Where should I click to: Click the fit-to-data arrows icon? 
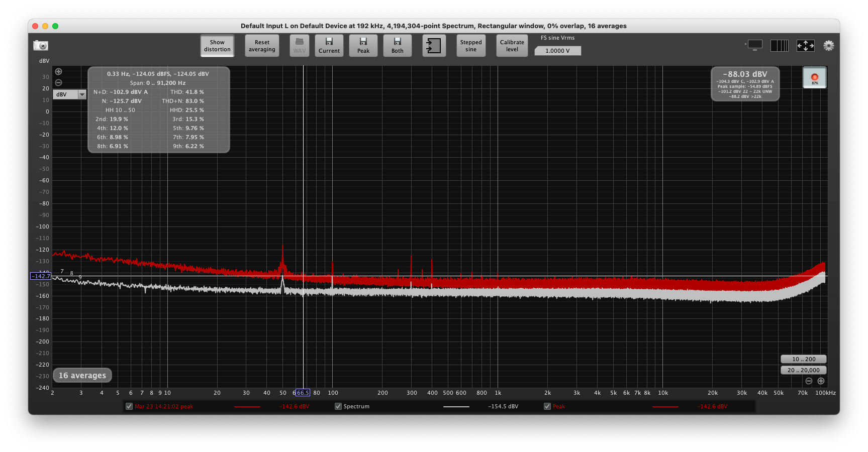(806, 46)
